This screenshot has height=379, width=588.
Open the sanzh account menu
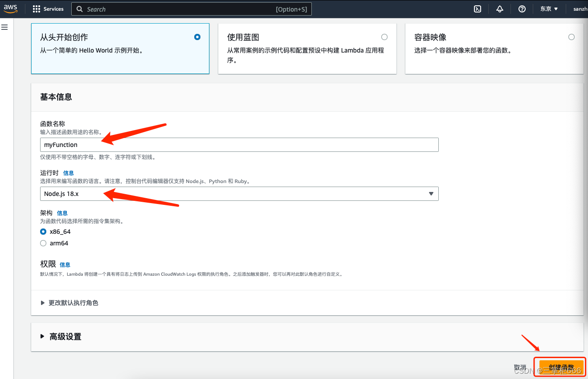click(x=580, y=9)
